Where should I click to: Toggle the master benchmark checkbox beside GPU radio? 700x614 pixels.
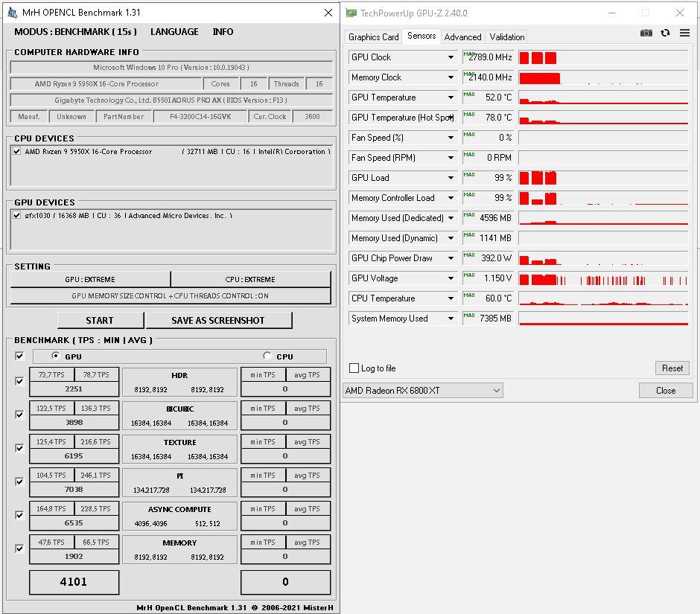pos(19,356)
